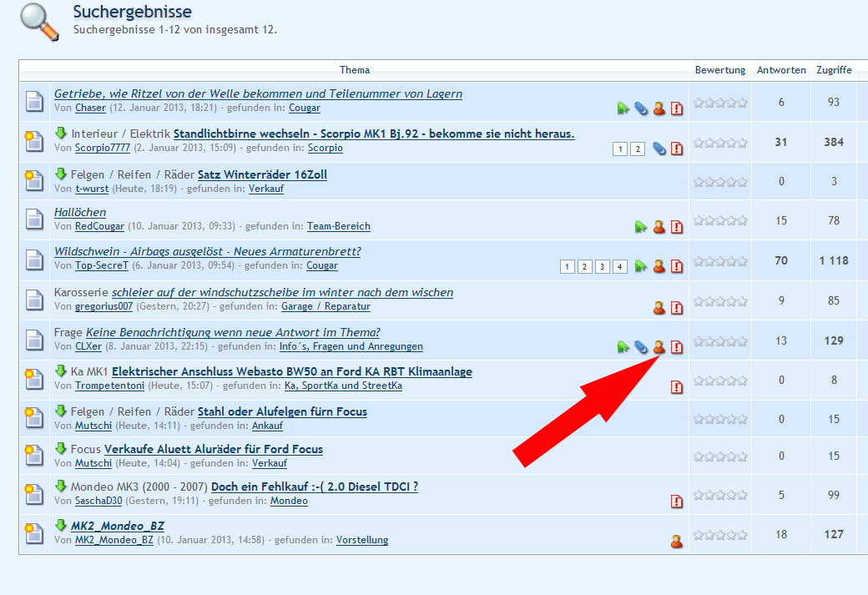
Task: Go to page 2 of the Standlichtbirne thread
Action: click(638, 149)
